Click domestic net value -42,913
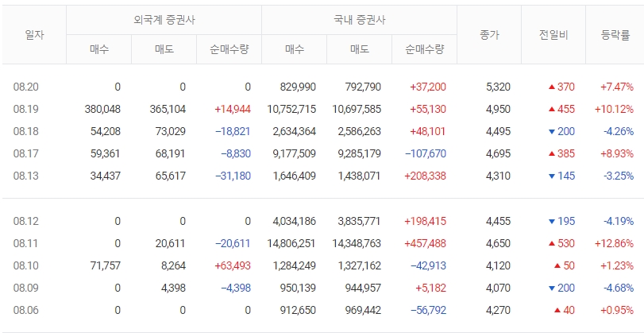This screenshot has height=333, width=644. coord(428,265)
